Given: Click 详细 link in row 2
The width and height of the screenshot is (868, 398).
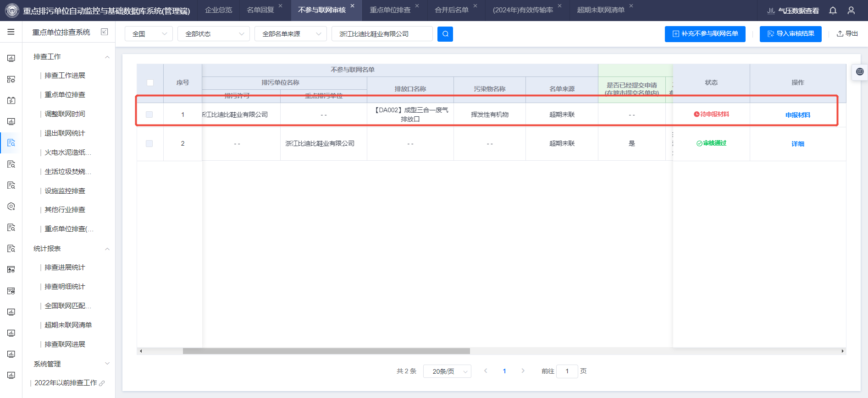Looking at the screenshot, I should coord(798,144).
